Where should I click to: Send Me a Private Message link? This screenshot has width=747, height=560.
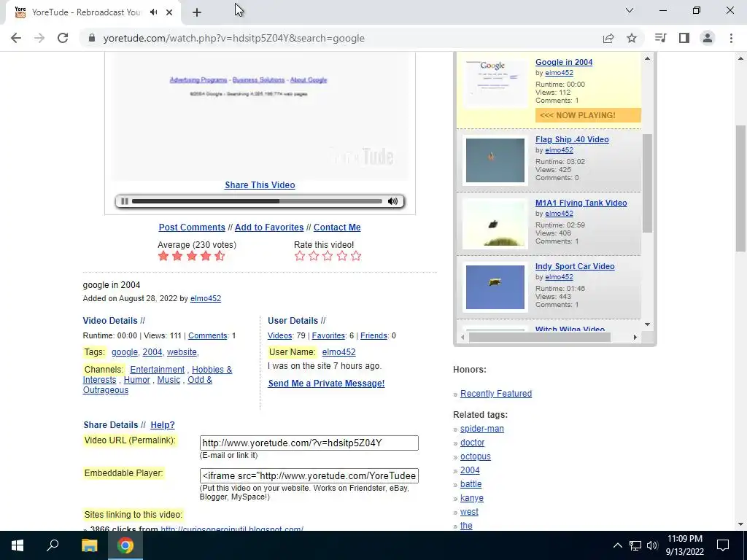pos(326,384)
